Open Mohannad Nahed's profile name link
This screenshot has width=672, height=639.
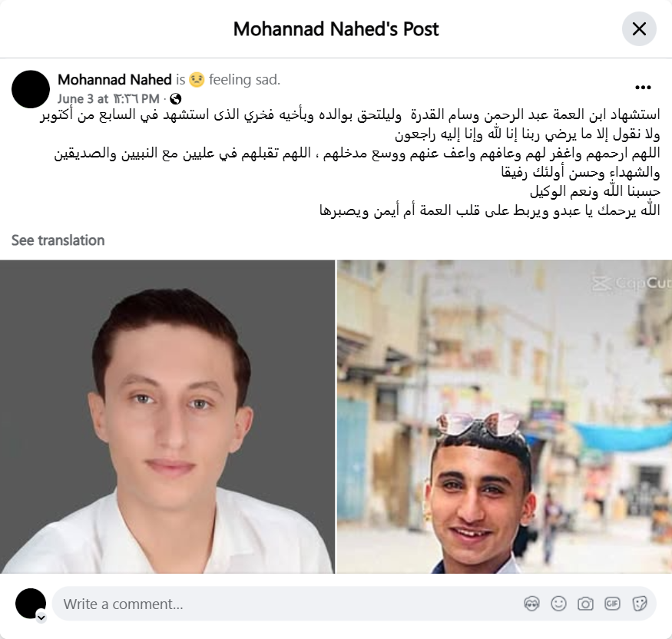point(114,80)
